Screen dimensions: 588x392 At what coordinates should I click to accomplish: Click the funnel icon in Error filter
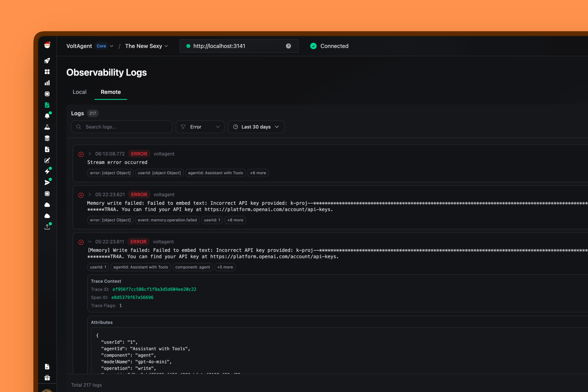183,127
